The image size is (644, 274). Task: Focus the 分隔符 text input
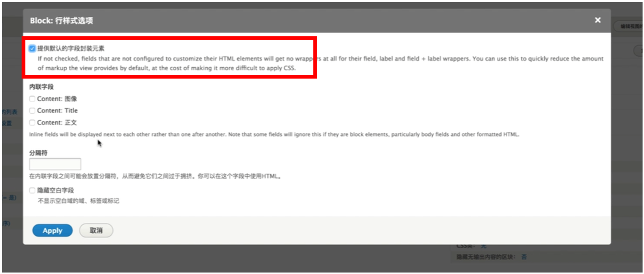(55, 164)
